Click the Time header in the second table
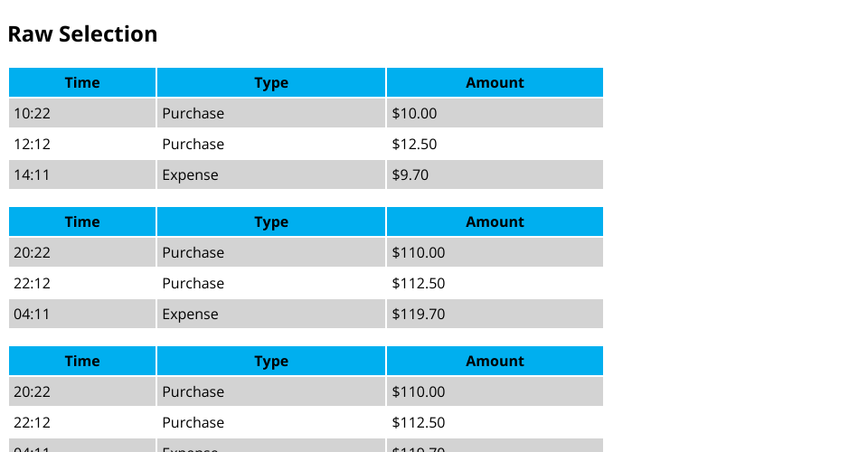 click(x=82, y=221)
